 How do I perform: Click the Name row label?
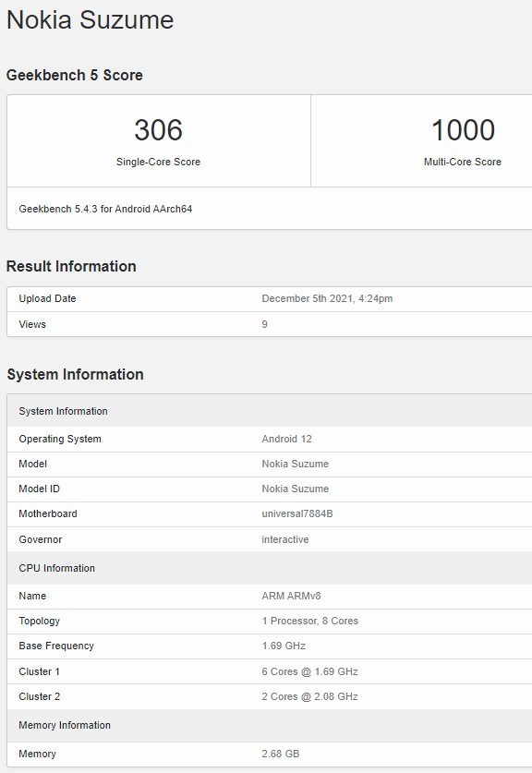32,596
